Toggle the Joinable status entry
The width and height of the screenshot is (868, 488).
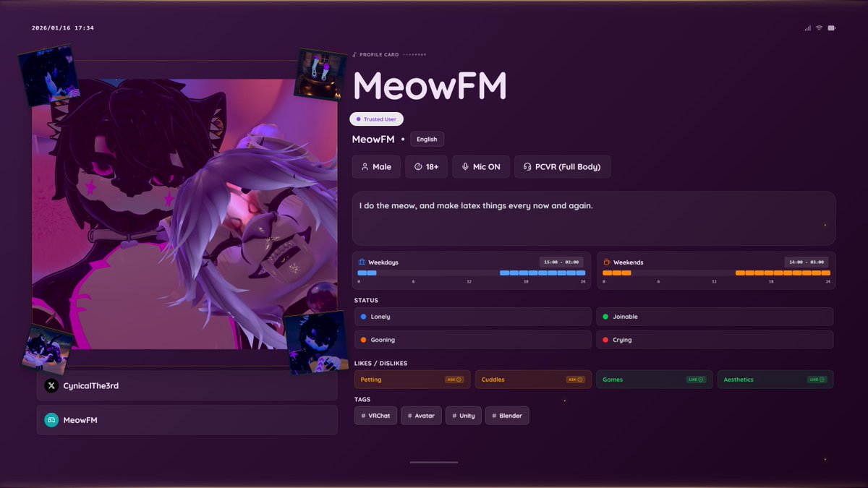[x=715, y=316]
